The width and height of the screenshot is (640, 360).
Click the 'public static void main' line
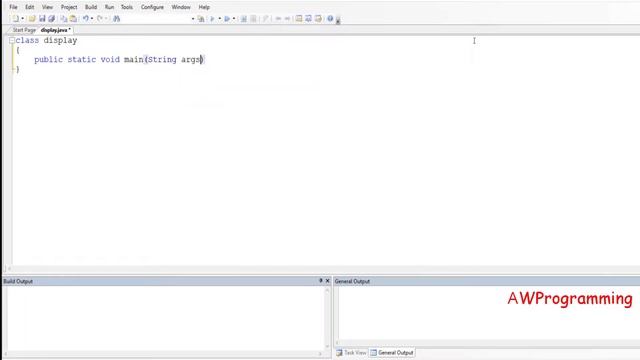click(x=119, y=60)
